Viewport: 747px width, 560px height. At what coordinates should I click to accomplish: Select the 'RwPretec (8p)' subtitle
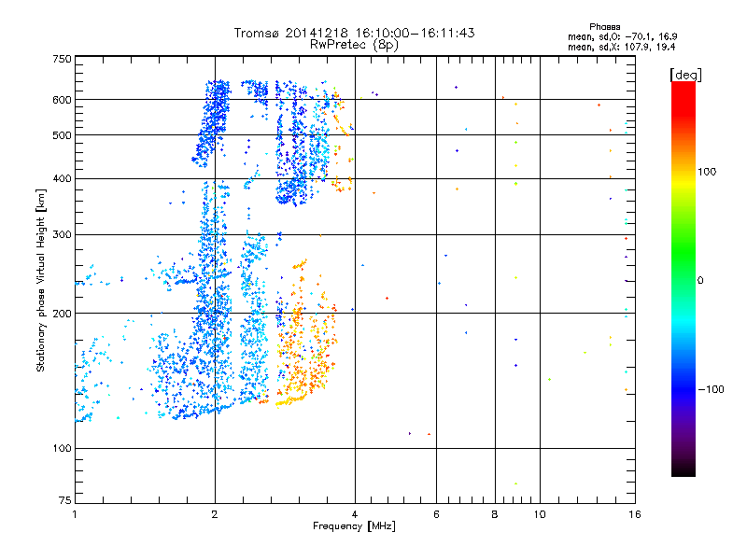pos(354,45)
